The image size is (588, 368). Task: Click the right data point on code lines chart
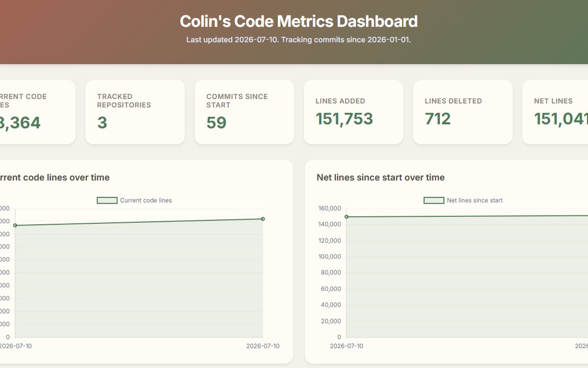263,219
